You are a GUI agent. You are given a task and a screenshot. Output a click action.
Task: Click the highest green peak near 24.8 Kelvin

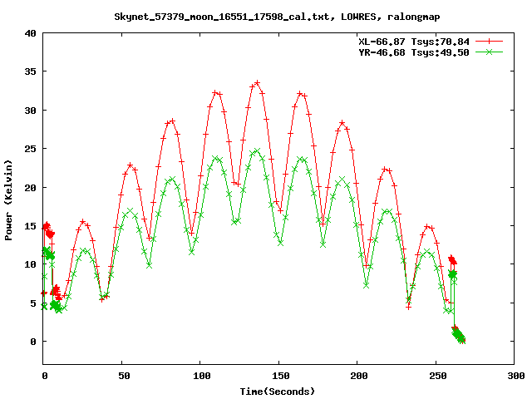[257, 150]
